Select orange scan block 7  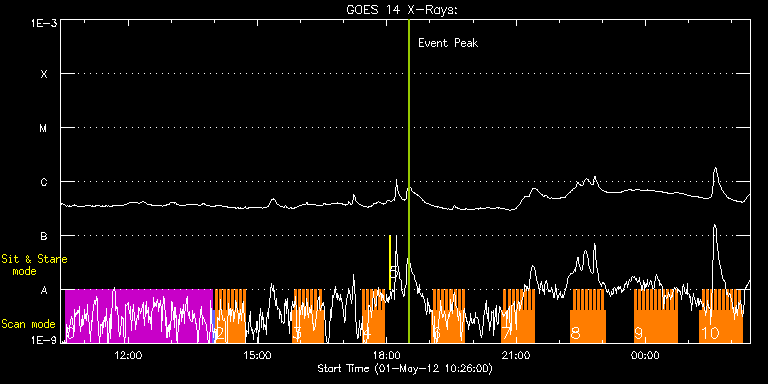click(519, 316)
